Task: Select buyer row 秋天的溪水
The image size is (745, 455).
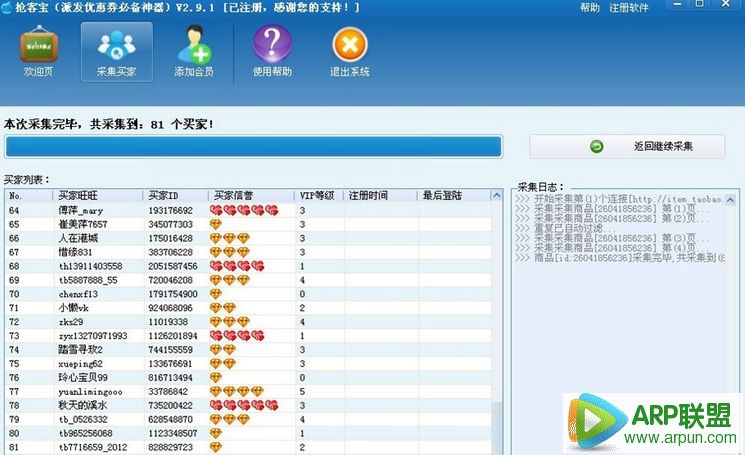Action: [x=248, y=405]
